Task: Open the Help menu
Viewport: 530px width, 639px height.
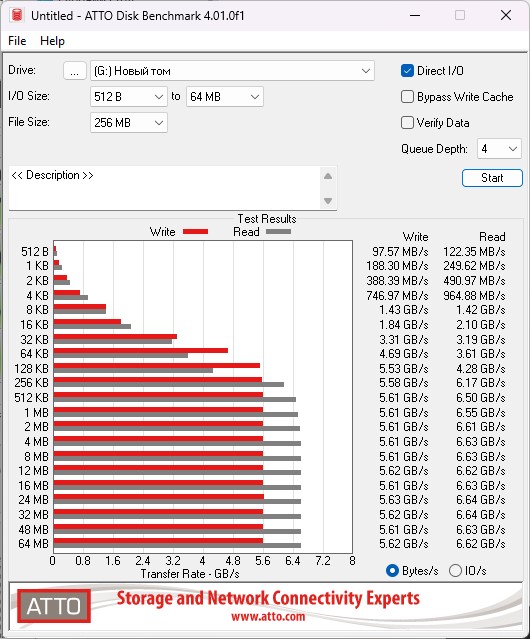Action: 52,41
